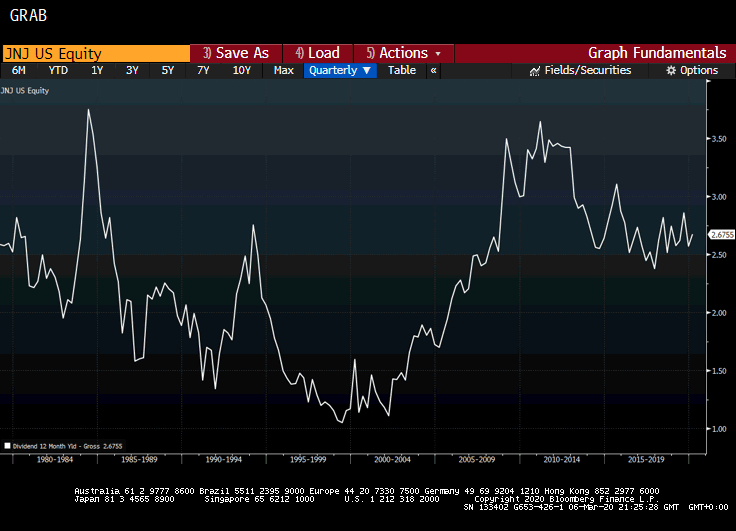Click the GRAB function title
The width and height of the screenshot is (736, 531).
pyautogui.click(x=28, y=15)
